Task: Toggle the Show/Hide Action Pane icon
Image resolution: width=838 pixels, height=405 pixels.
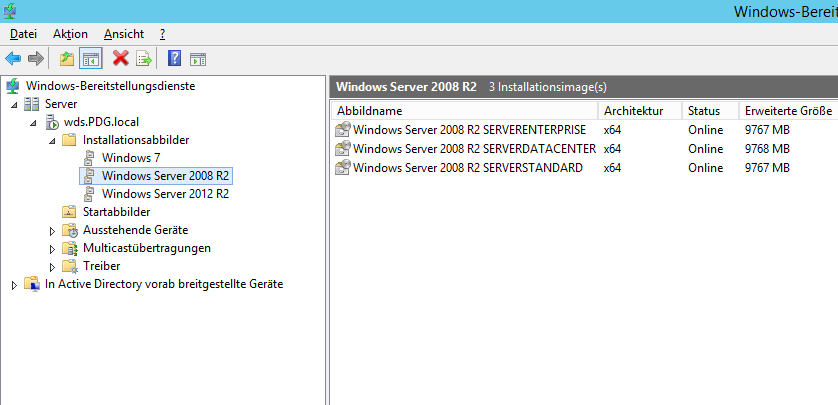Action: tap(197, 59)
